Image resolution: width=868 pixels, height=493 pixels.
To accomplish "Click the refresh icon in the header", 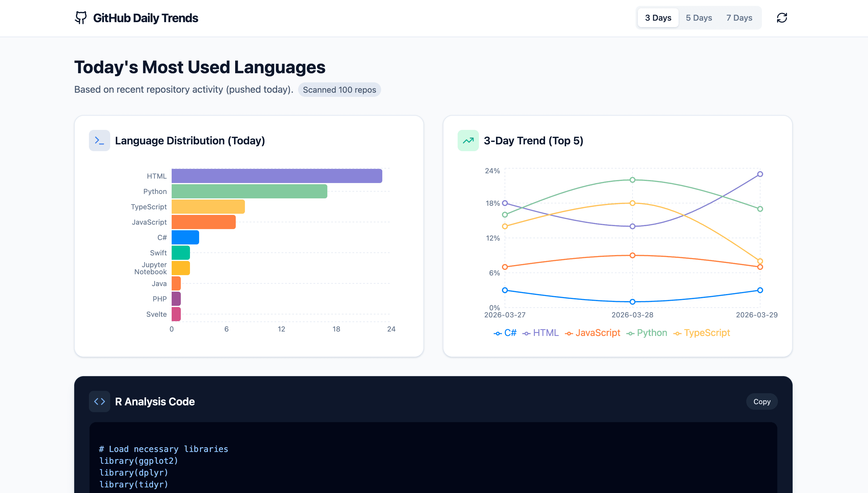I will coord(782,18).
